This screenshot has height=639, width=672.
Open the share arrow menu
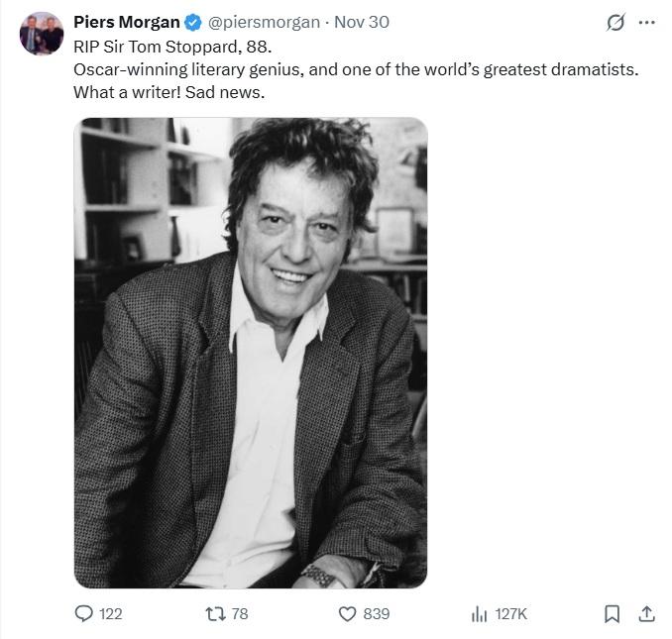(x=646, y=614)
